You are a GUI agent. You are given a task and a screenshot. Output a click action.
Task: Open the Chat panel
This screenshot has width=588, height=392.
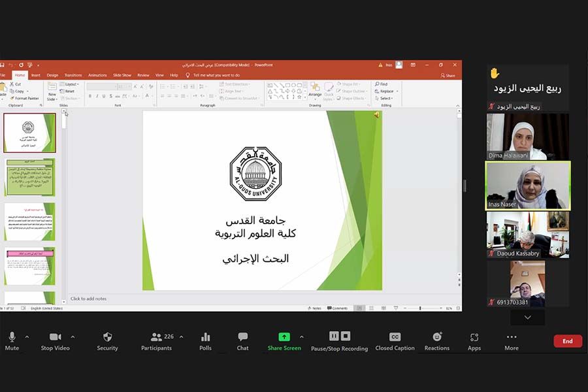coord(242,341)
